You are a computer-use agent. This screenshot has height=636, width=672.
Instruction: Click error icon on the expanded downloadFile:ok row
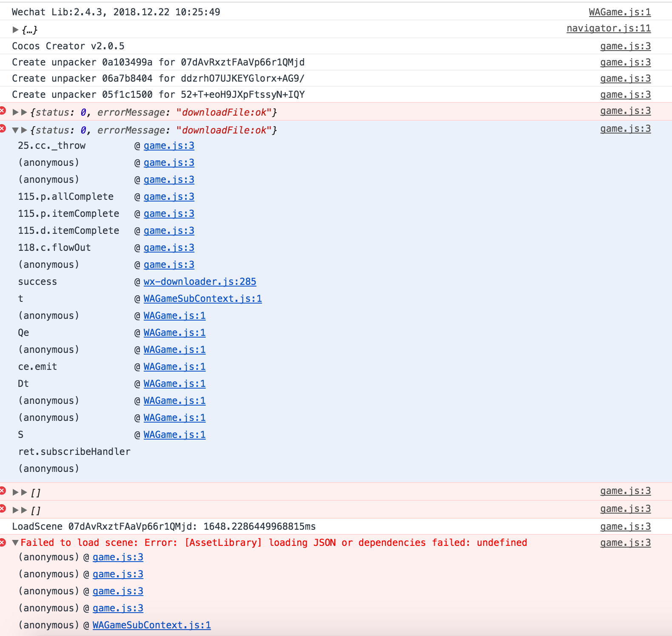point(3,128)
